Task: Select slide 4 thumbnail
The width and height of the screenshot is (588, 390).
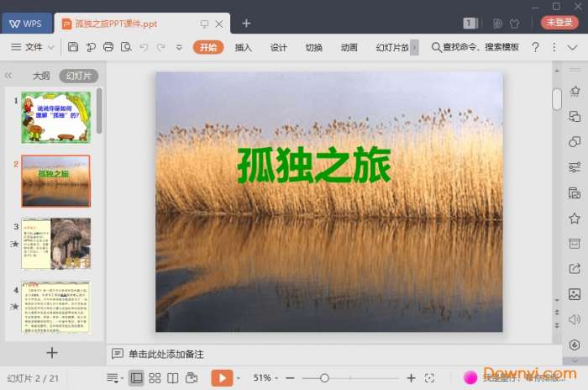Action: pos(56,308)
